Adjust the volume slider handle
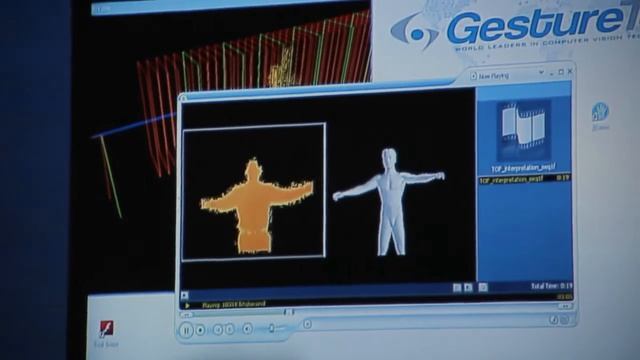The height and width of the screenshot is (360, 640). point(271,327)
